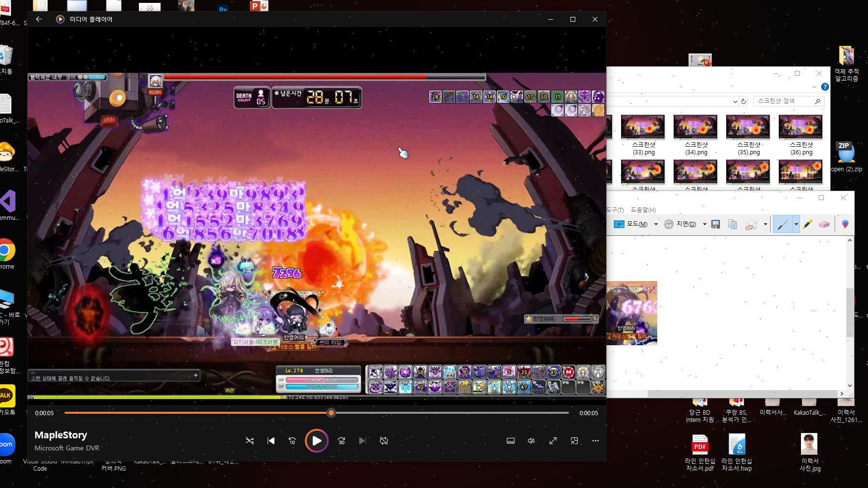Expand the send snip dropdown arrow
The height and width of the screenshot is (488, 868).
[x=765, y=224]
